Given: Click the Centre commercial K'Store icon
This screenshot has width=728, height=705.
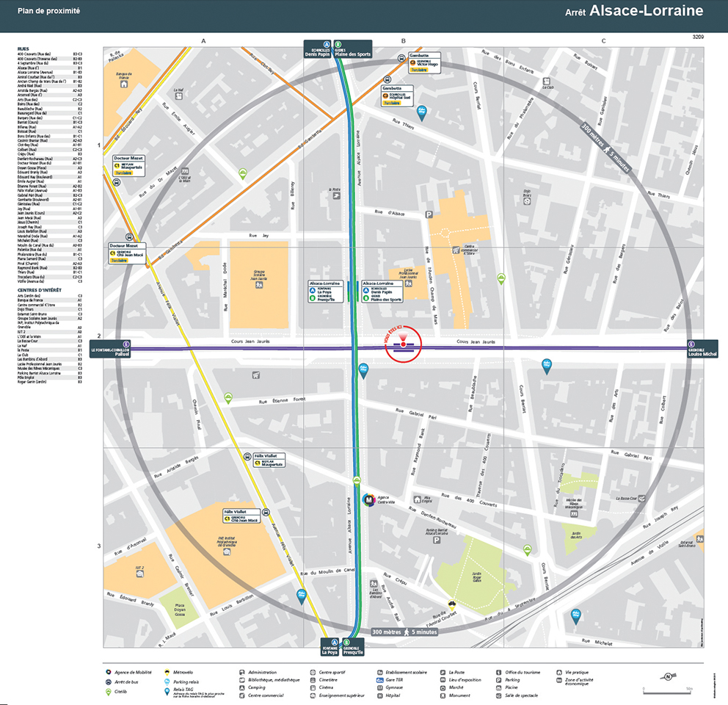Looking at the screenshot, I should point(456,250).
